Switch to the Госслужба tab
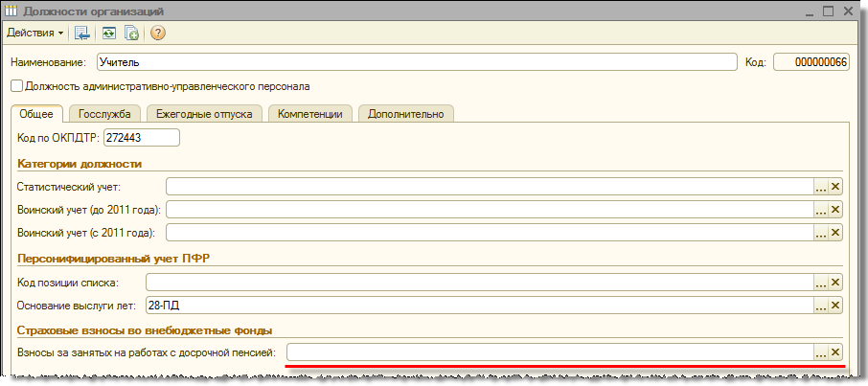 (x=105, y=114)
